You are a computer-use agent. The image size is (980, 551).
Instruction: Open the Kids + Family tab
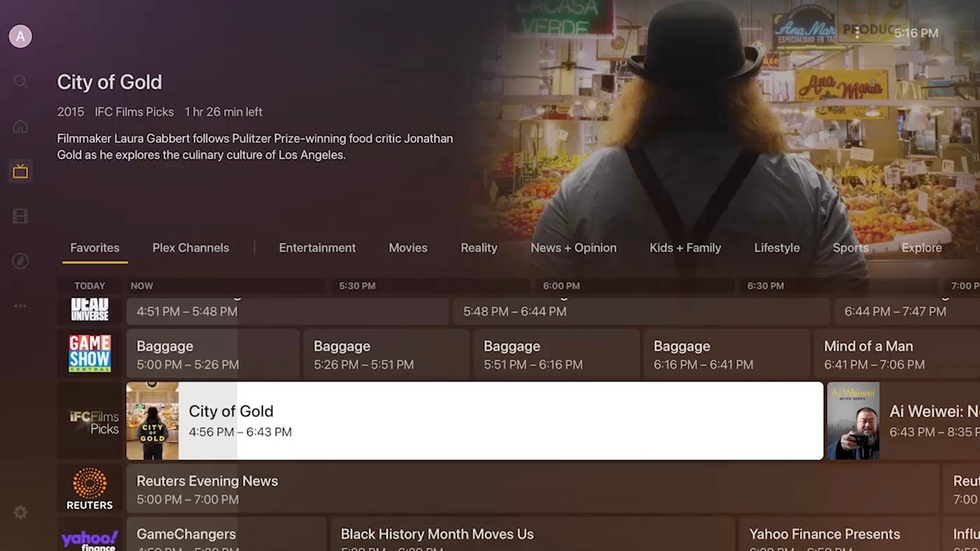tap(685, 248)
